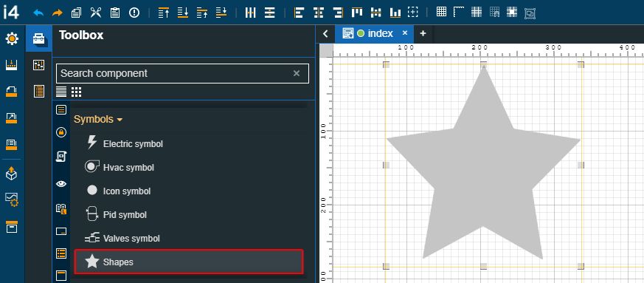
Task: Click the Cut scissors icon
Action: point(96,13)
